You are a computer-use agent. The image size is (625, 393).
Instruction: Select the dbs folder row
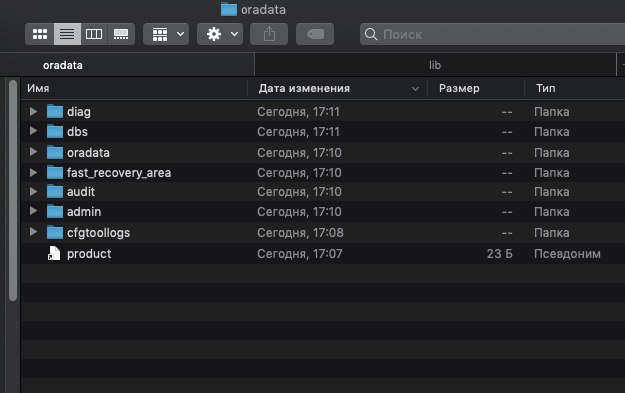coord(323,132)
